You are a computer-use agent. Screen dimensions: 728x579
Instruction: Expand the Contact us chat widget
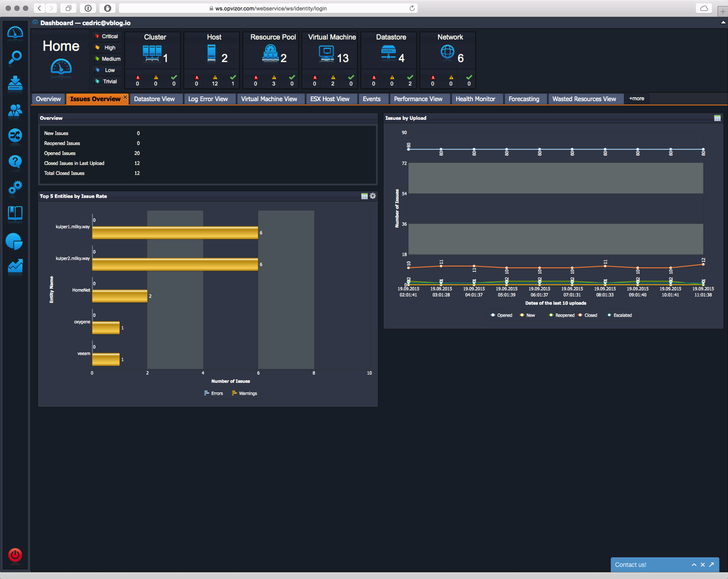694,565
